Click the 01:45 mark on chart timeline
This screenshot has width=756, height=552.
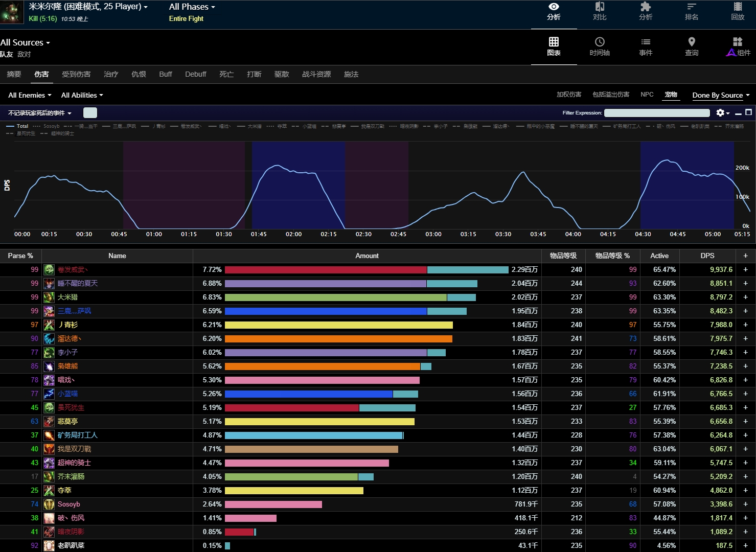click(259, 234)
